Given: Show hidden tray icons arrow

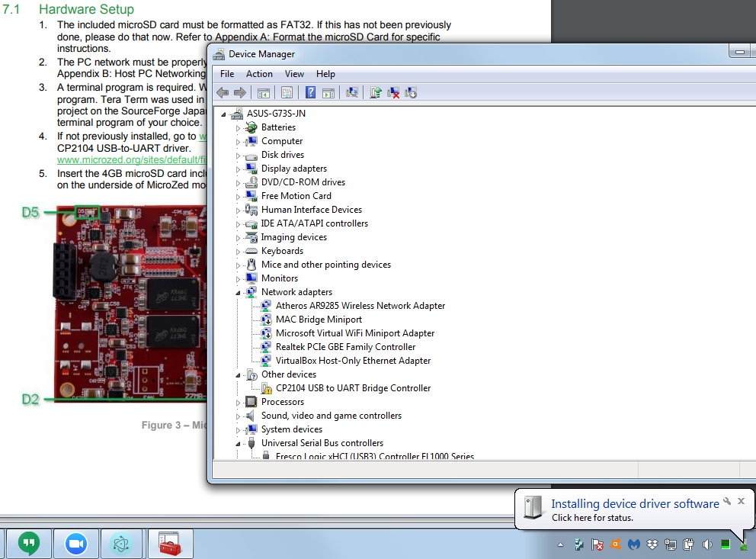Looking at the screenshot, I should point(560,545).
